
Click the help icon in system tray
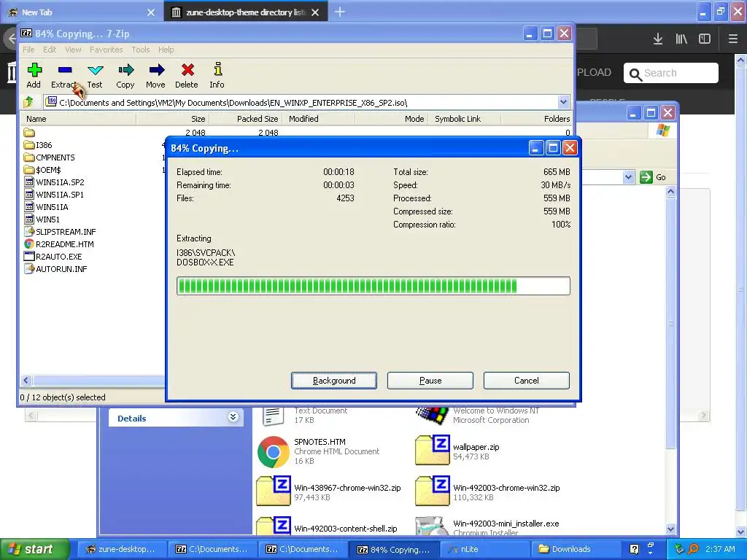(x=634, y=549)
